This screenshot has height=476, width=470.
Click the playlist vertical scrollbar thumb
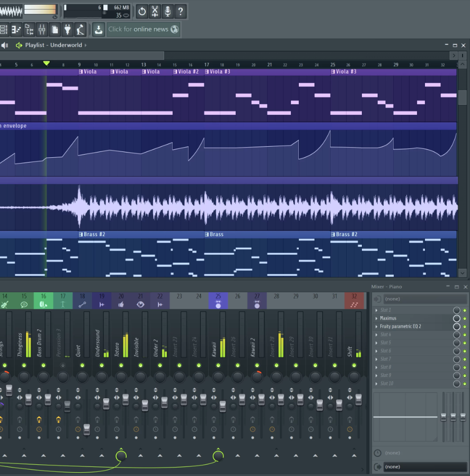[463, 97]
